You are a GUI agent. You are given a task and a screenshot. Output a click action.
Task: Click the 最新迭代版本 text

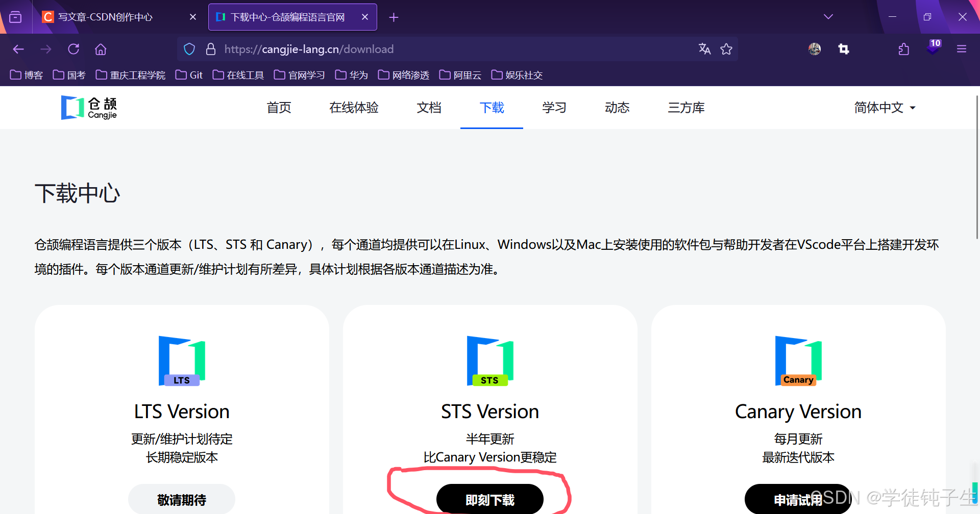(798, 457)
